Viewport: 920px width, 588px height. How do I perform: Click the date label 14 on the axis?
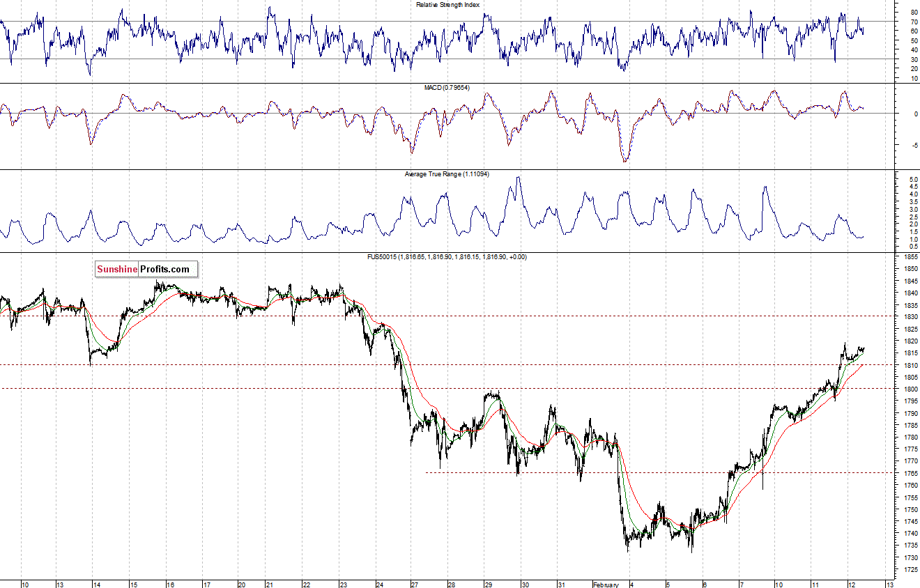click(x=97, y=584)
